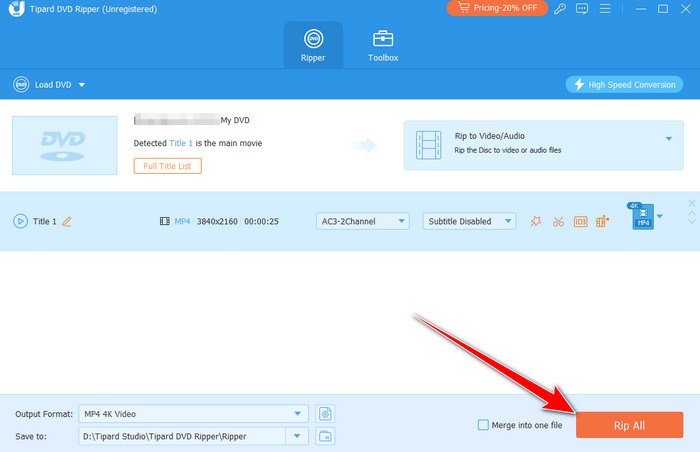Image resolution: width=700 pixels, height=452 pixels.
Task: Click the film reel Rip to Video/Audio icon
Action: 429,145
